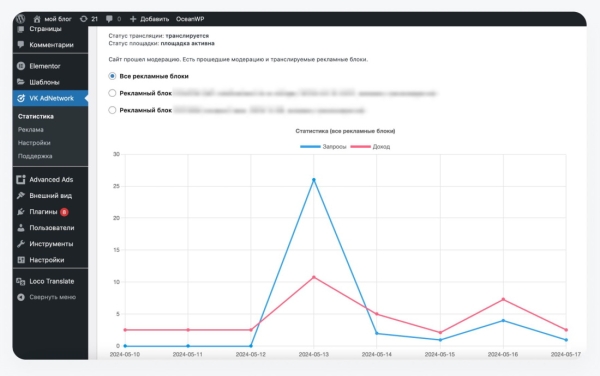Open Плагины with the update badge
Screen dimensions: 600x376
(43, 212)
